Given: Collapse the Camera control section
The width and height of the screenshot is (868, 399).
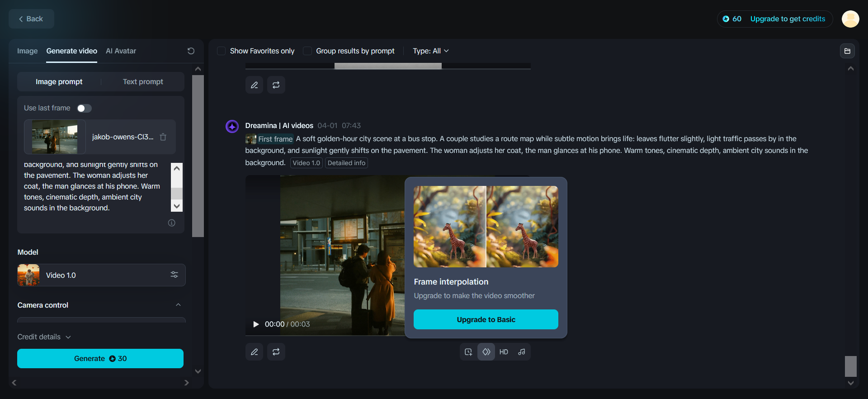Looking at the screenshot, I should (178, 305).
